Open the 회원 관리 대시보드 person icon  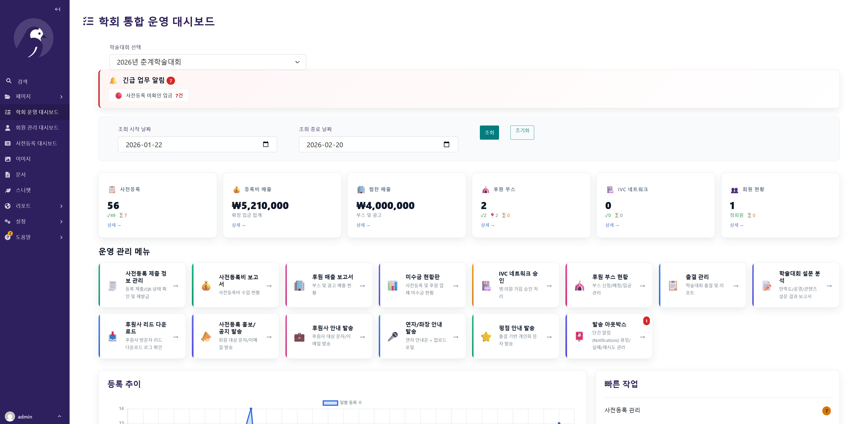[8, 127]
